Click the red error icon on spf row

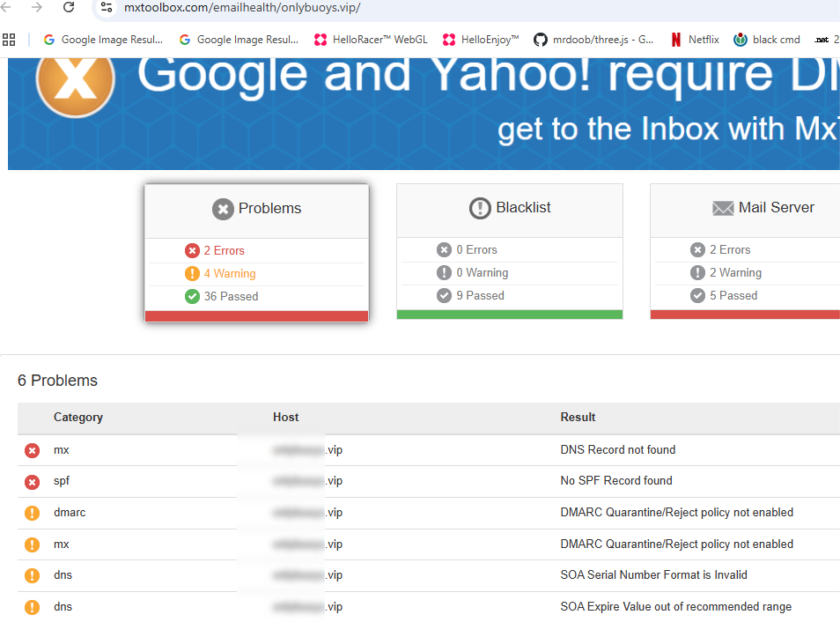point(33,482)
